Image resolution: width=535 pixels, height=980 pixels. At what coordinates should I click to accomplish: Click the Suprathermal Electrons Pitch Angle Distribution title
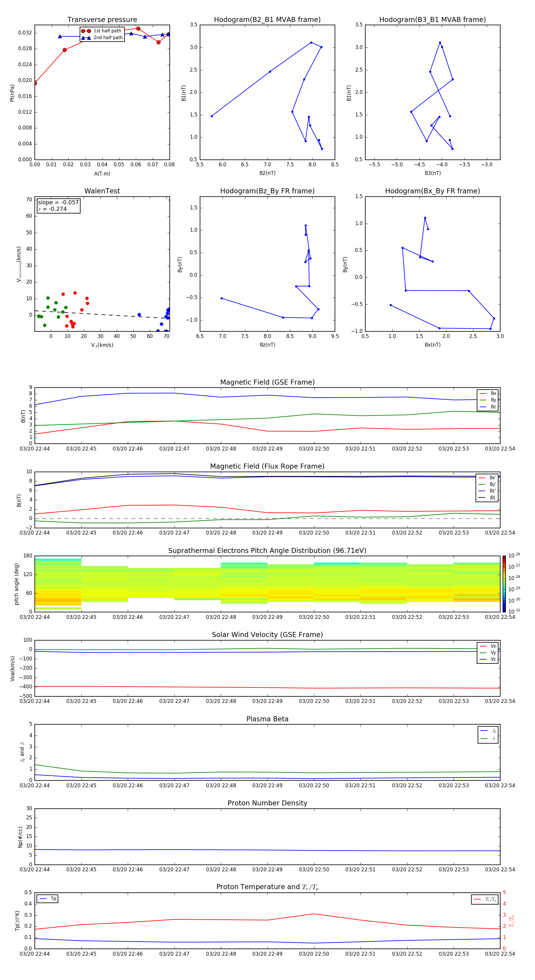tap(267, 551)
